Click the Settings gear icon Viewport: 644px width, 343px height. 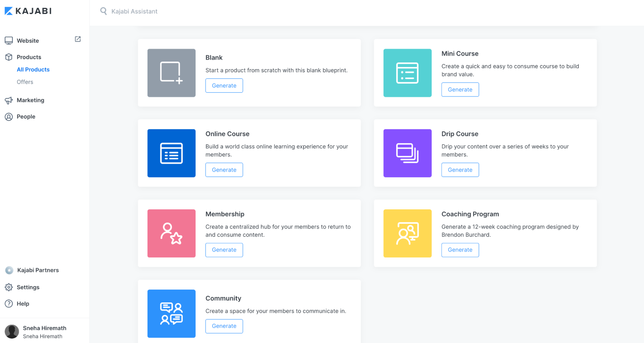pos(9,287)
